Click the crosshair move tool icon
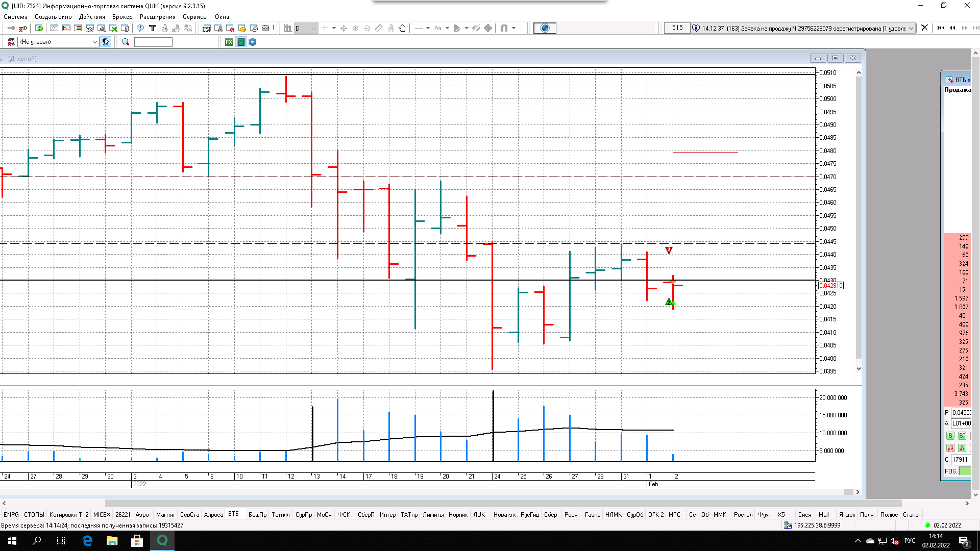Image resolution: width=980 pixels, height=551 pixels. pos(344,29)
